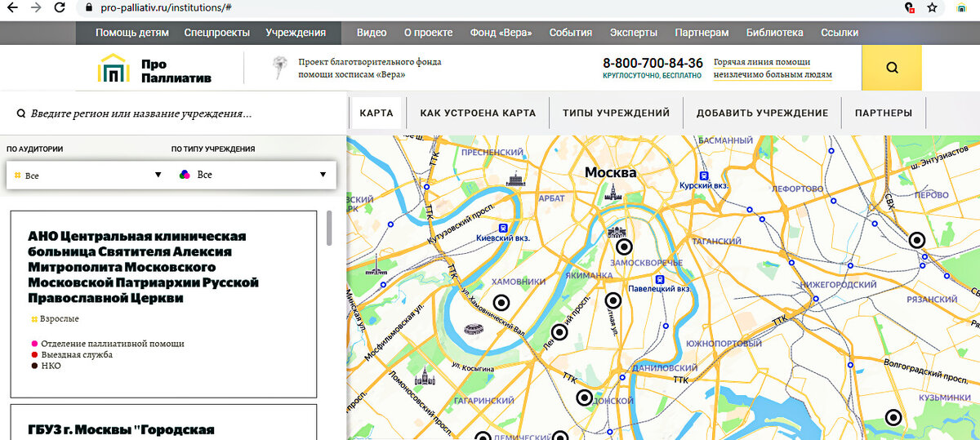The height and width of the screenshot is (440, 980).
Task: Open the Фонд «Вера» menu link
Action: [x=501, y=33]
